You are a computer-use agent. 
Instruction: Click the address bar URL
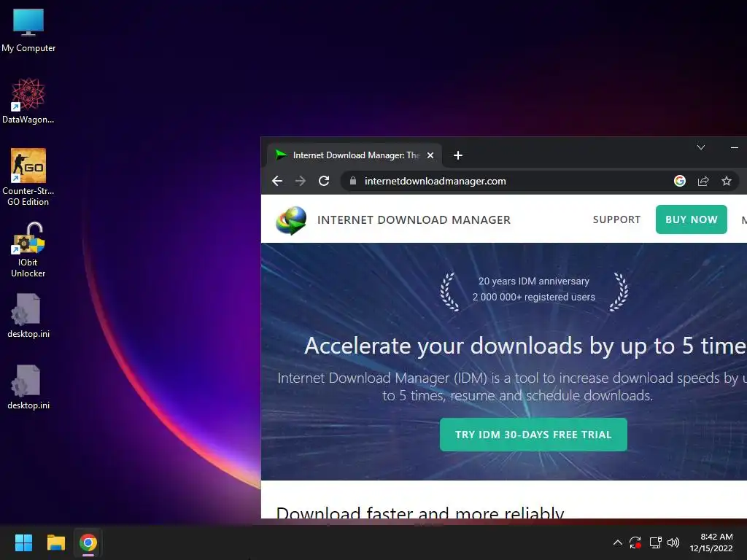coord(435,181)
